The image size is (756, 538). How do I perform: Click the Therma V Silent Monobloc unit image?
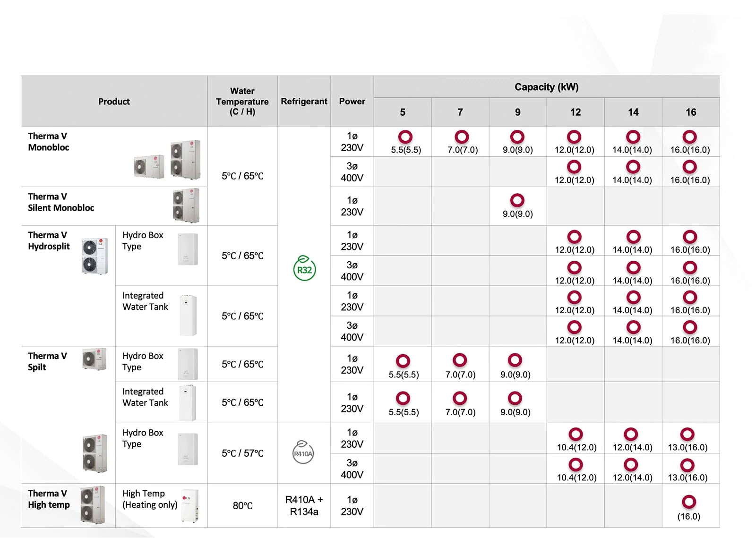click(x=186, y=205)
